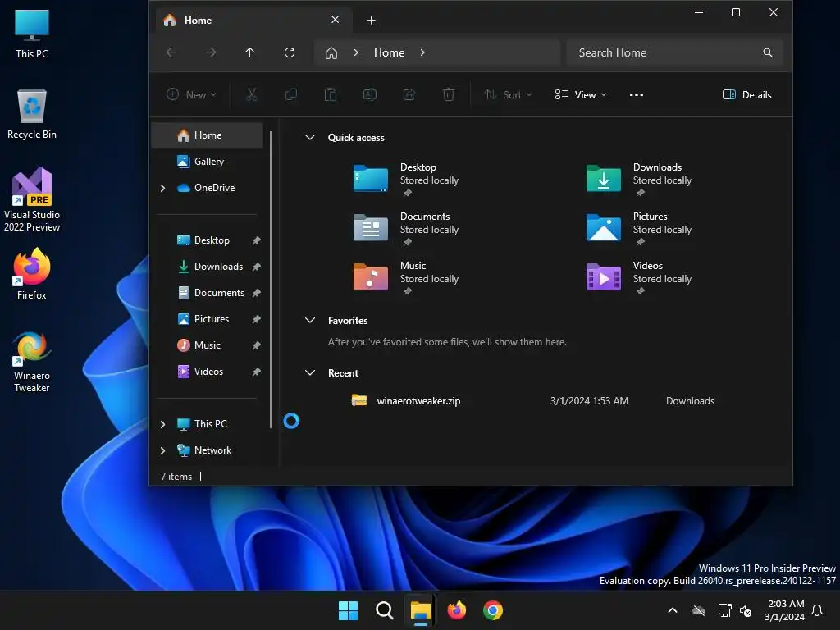Screen dimensions: 840x630
Task: Click the search magnifier in Search Home box
Action: pyautogui.click(x=768, y=52)
